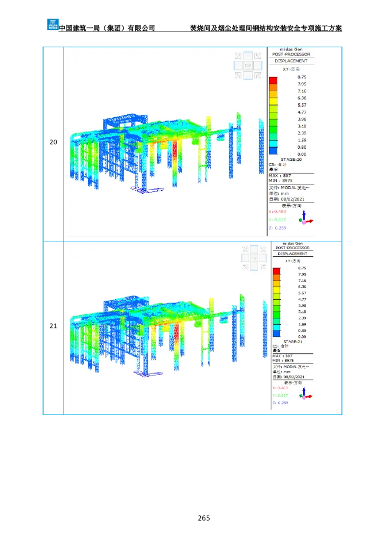This screenshot has height=555, width=392.
Task: Select the dark blue bottom legend swatch in the lower plot
Action: 276,333
